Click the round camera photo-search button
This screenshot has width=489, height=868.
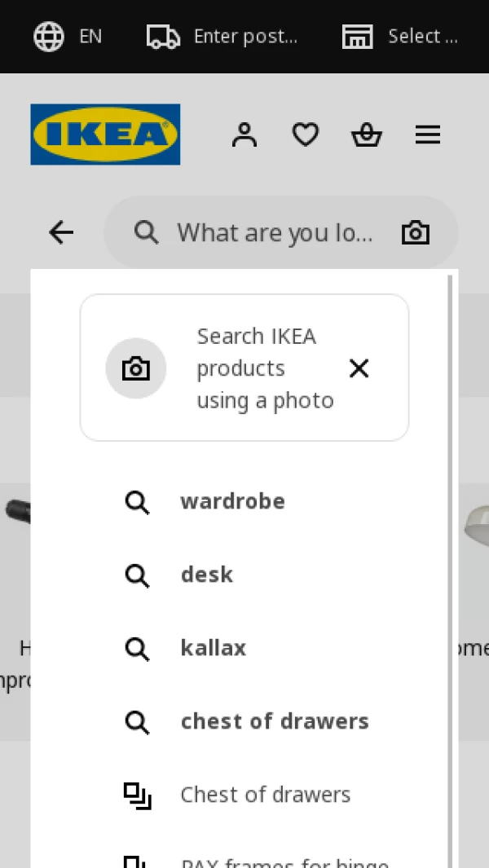(136, 368)
